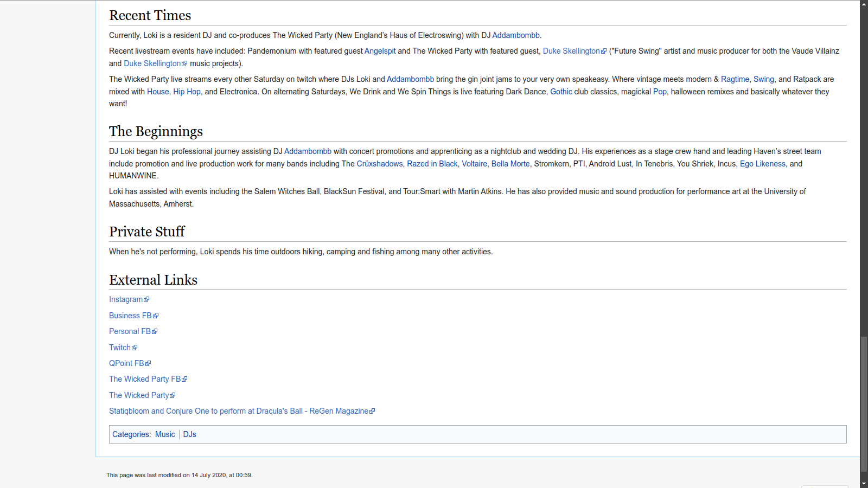
Task: Click the scrollbar down arrow
Action: [x=864, y=484]
